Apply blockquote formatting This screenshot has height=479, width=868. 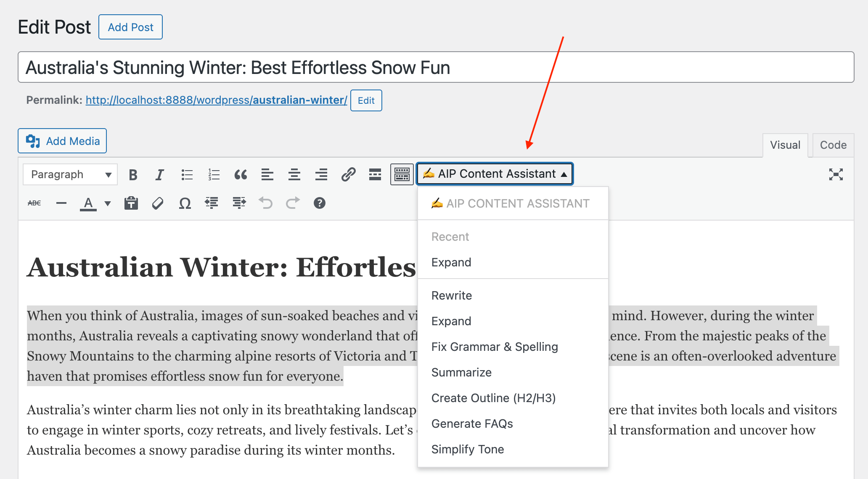241,174
